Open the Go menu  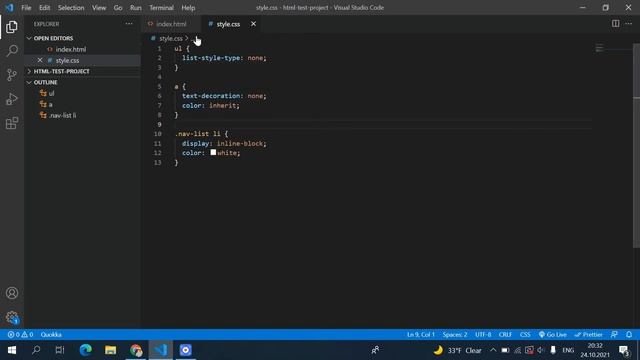click(118, 8)
